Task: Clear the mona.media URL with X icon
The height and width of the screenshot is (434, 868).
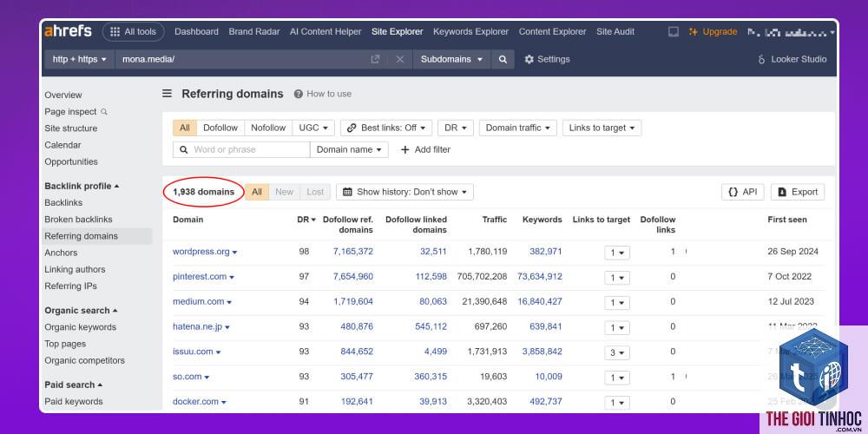Action: [x=399, y=59]
